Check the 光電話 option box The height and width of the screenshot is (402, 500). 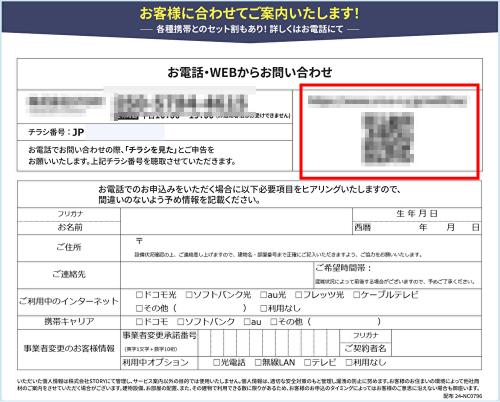[x=217, y=362]
